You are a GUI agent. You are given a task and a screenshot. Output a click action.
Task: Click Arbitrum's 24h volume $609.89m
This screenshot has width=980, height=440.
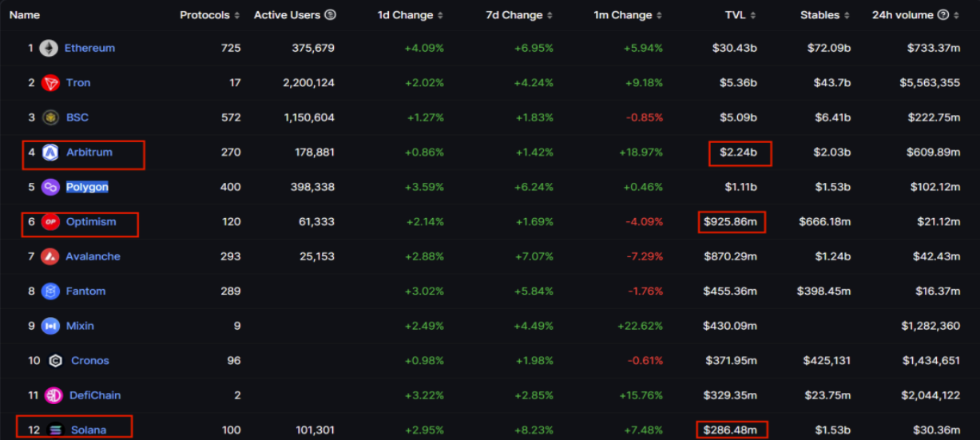[934, 153]
